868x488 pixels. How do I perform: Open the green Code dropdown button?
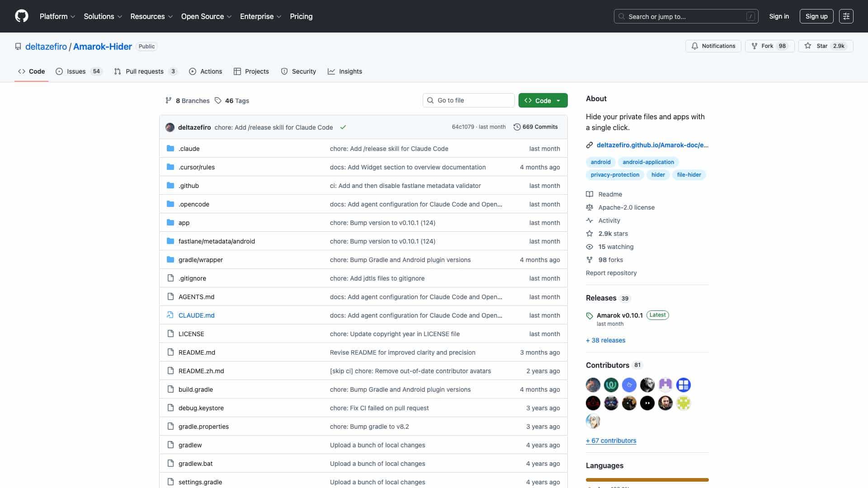click(543, 100)
